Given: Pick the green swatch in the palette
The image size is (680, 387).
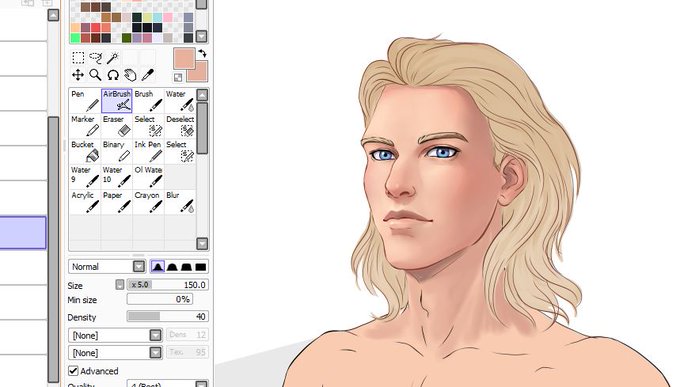Looking at the screenshot, I should click(x=75, y=38).
